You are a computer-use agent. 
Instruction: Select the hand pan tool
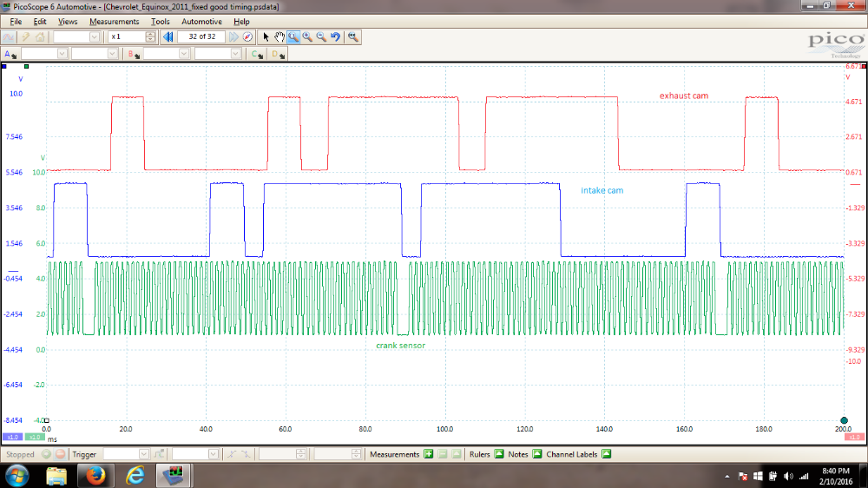pyautogui.click(x=279, y=37)
